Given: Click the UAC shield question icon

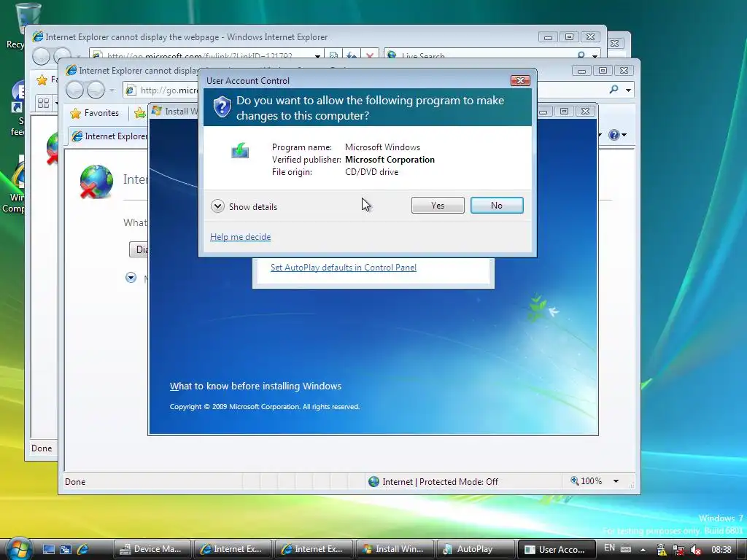Looking at the screenshot, I should [222, 106].
